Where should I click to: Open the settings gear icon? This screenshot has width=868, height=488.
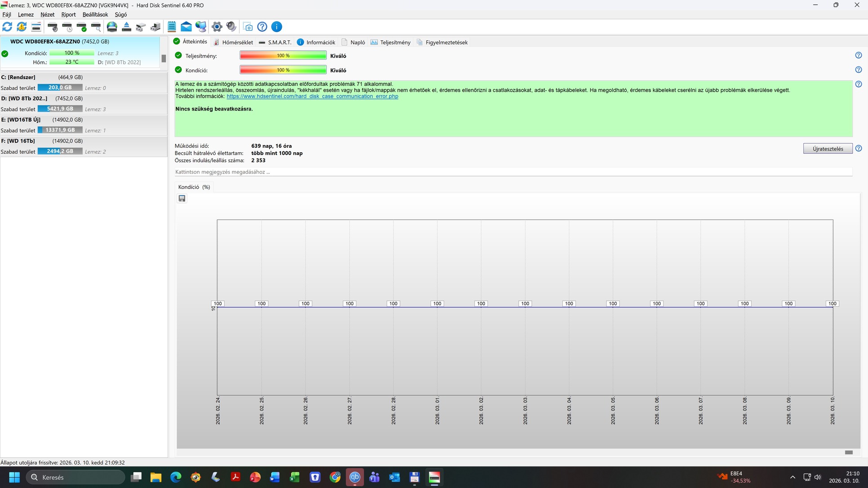click(x=217, y=27)
